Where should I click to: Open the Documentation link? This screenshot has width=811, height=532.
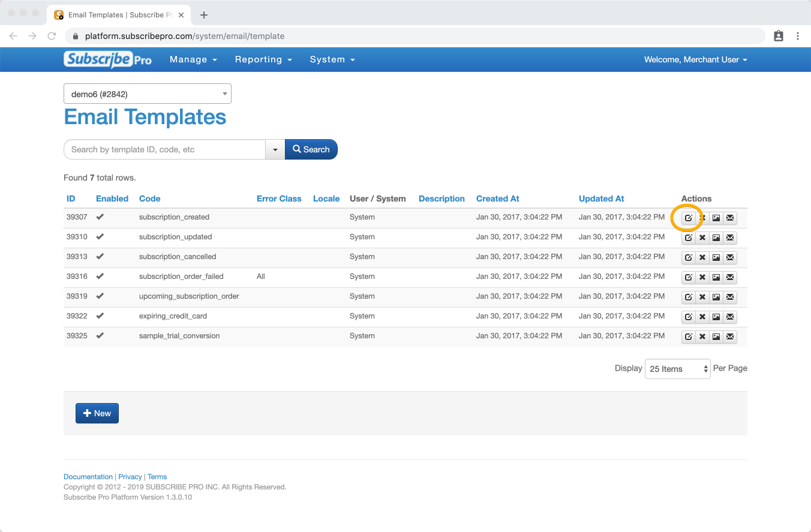coord(88,477)
